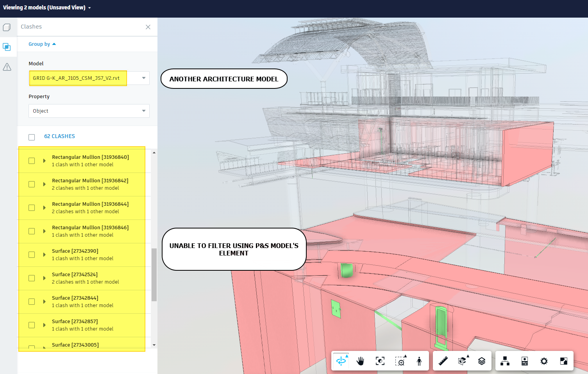Image resolution: width=588 pixels, height=374 pixels.
Task: Toggle fullscreen mode
Action: (x=564, y=361)
